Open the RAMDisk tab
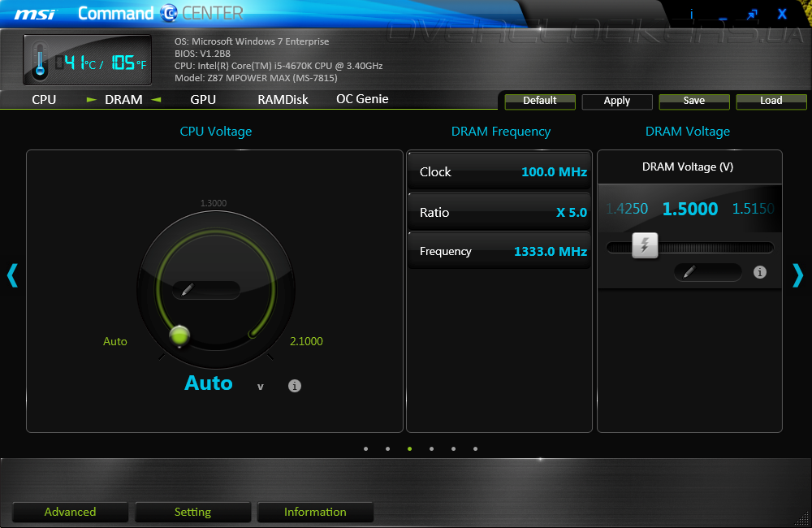 click(x=283, y=99)
